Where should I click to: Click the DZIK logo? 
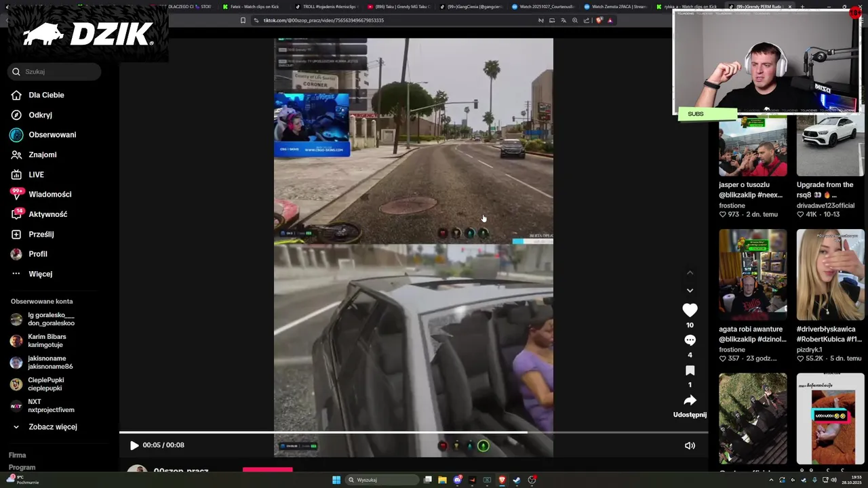pyautogui.click(x=88, y=34)
